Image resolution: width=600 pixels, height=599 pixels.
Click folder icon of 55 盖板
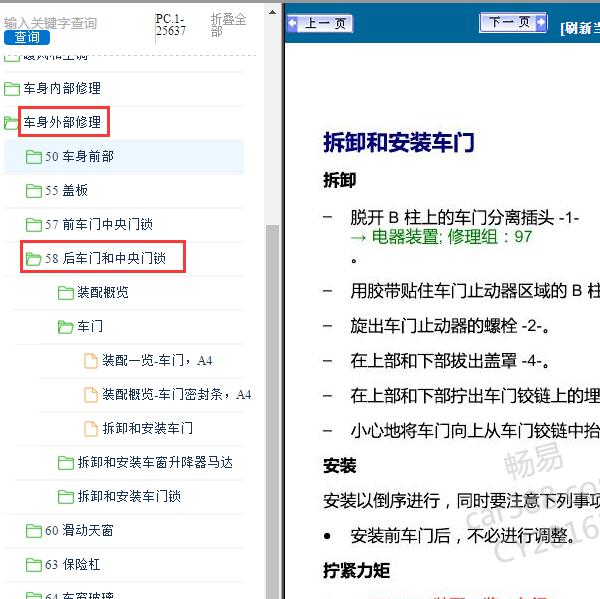pyautogui.click(x=34, y=191)
